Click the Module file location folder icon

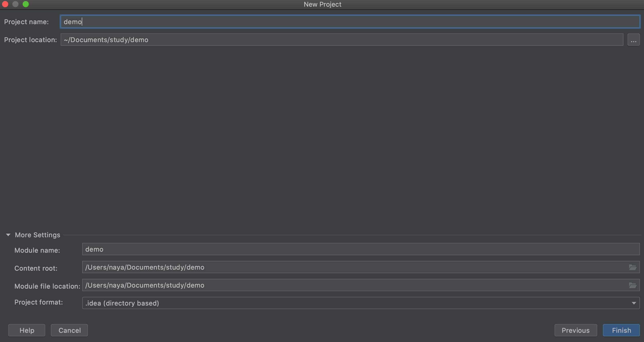click(x=632, y=285)
